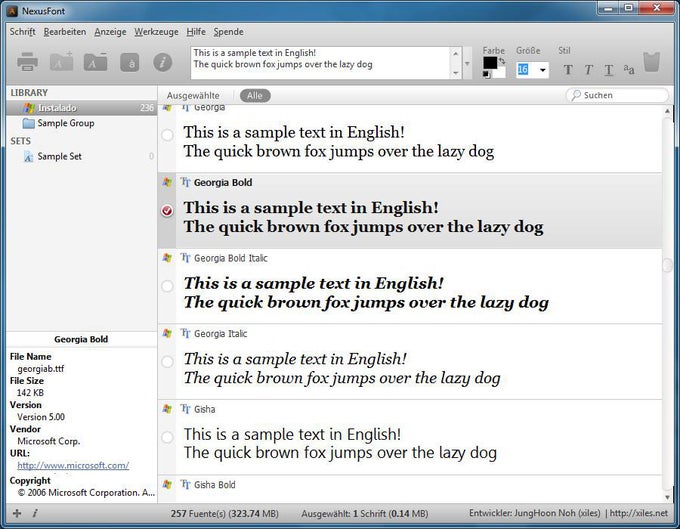The width and height of the screenshot is (680, 529).
Task: Click the Gisha Bold font name
Action: point(215,484)
